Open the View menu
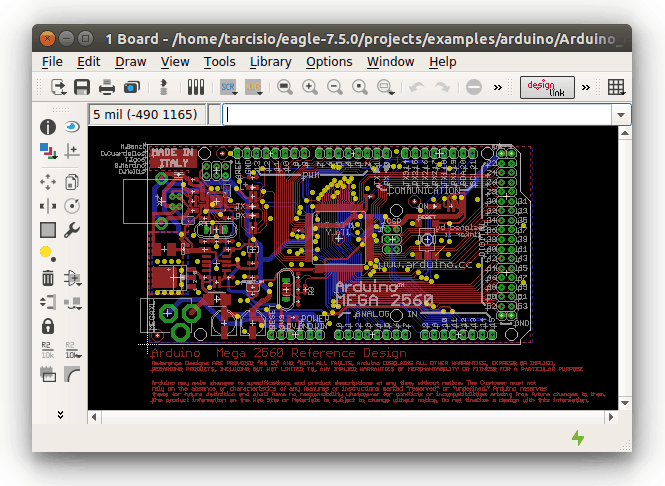This screenshot has width=665, height=486. coord(175,62)
